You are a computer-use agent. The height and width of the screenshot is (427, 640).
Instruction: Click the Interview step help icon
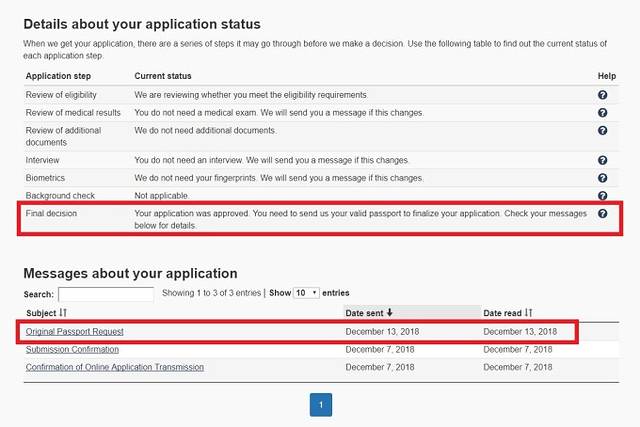(603, 160)
